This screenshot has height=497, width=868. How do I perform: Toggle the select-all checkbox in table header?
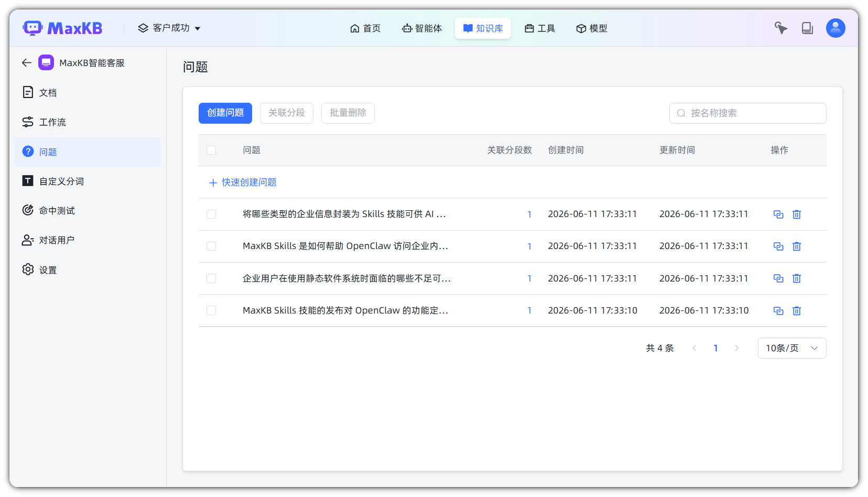click(x=211, y=150)
